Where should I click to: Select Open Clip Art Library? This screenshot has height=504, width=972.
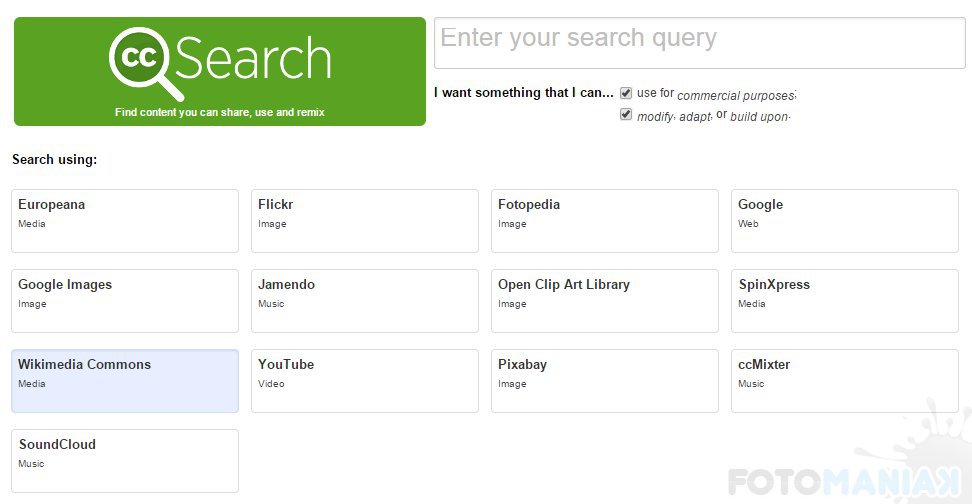point(605,300)
